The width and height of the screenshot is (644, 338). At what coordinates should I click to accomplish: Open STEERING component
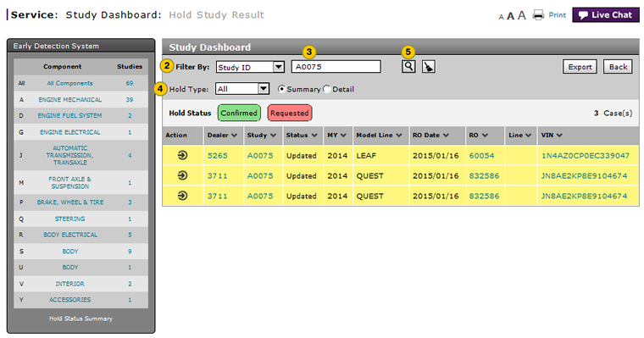click(69, 219)
